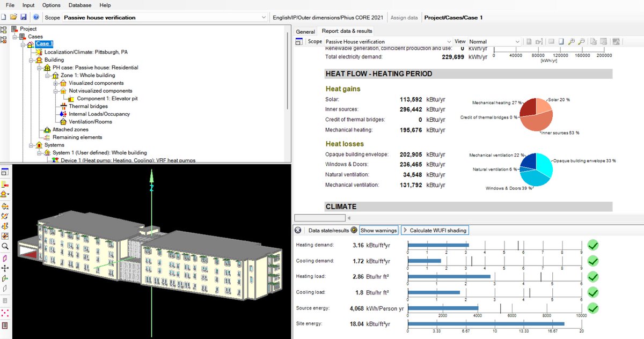
Task: Switch to the General tab
Action: pyautogui.click(x=305, y=32)
